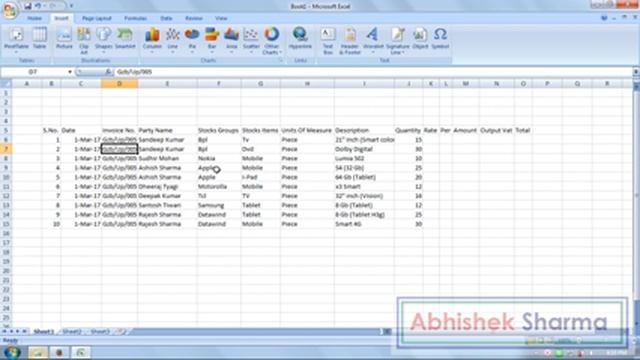Select the Sheet3 worksheet tab

(x=100, y=331)
